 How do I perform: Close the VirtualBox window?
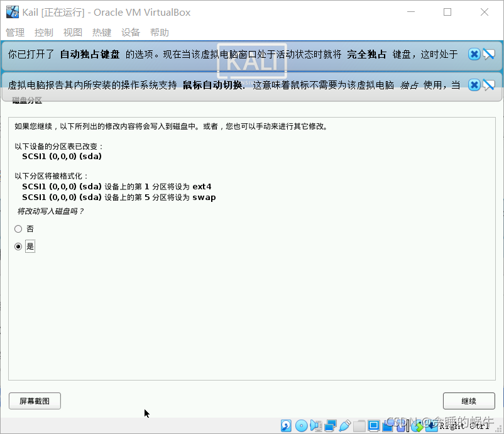[x=485, y=12]
